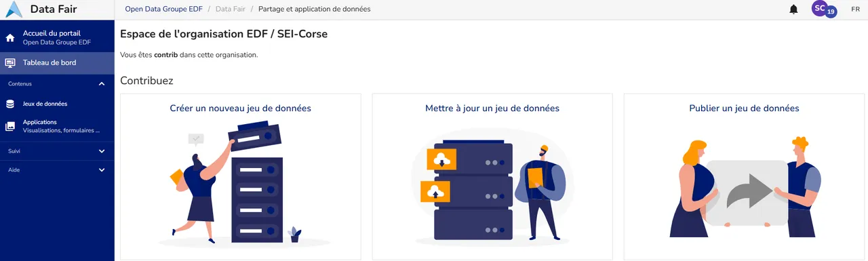Click the monitor icon of Tableau de bord
The image size is (868, 261).
click(x=10, y=63)
